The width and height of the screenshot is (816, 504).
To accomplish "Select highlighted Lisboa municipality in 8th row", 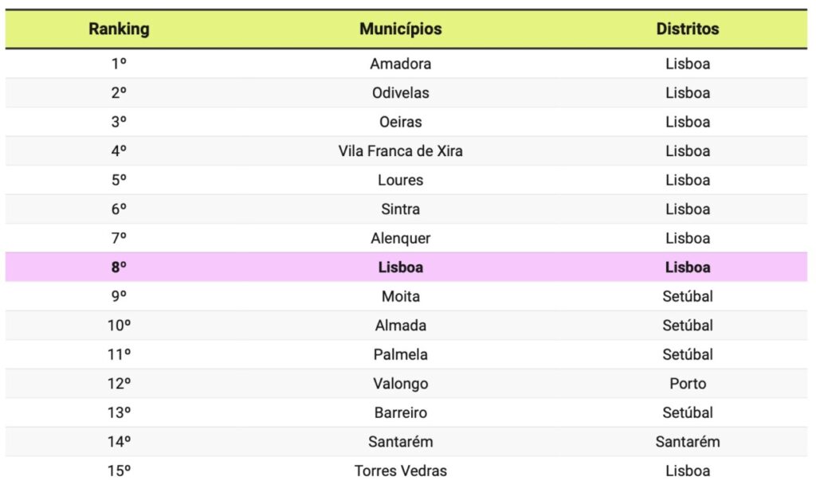I will 400,268.
